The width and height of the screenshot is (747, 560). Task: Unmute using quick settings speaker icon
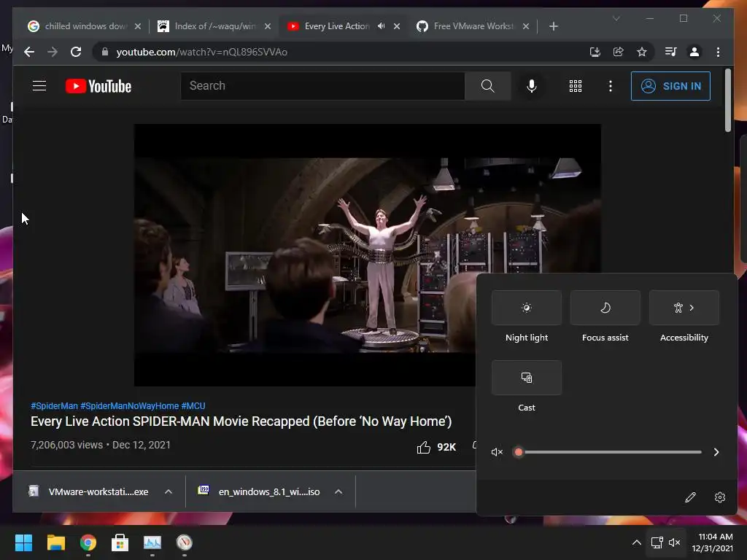coord(497,452)
